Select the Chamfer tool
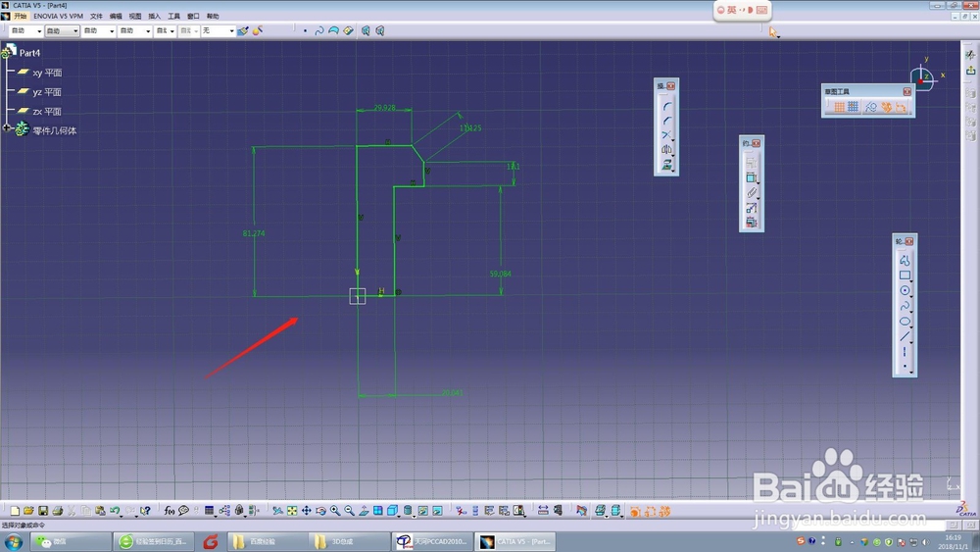980x552 pixels. [x=666, y=121]
